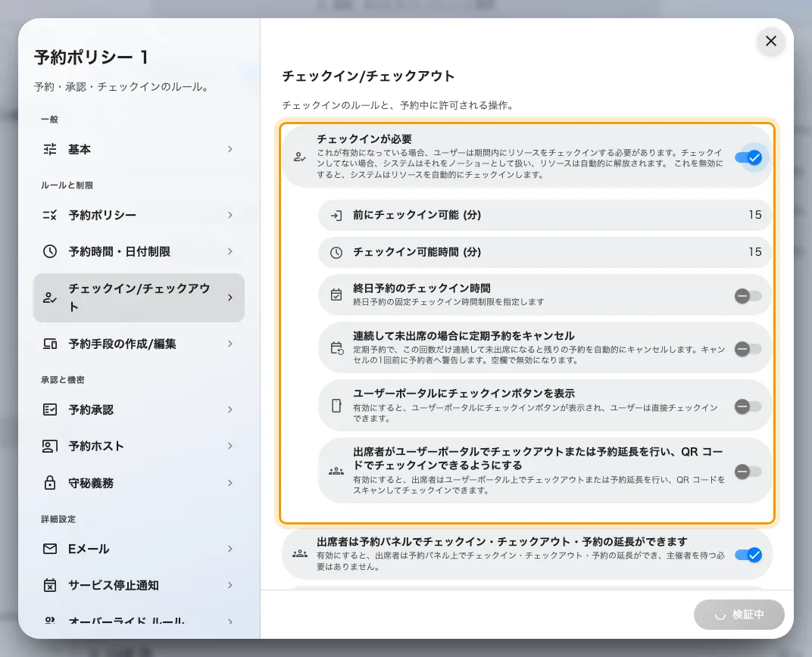Click the 検証中 button
Viewport: 812px width, 657px height.
click(x=739, y=615)
